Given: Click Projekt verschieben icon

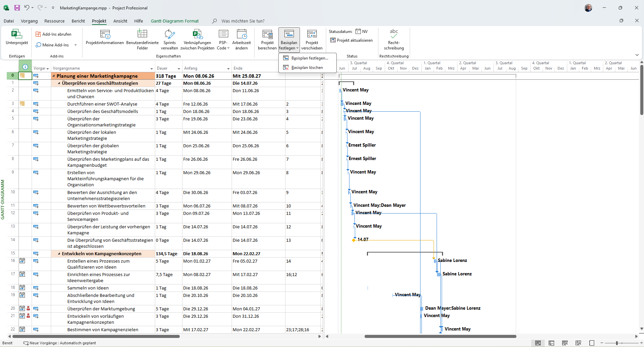Looking at the screenshot, I should click(x=312, y=34).
